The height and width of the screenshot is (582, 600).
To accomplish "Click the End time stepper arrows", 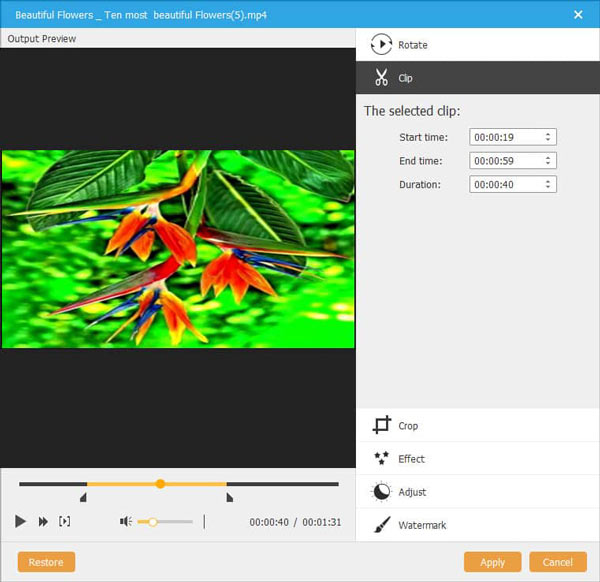I will point(549,161).
